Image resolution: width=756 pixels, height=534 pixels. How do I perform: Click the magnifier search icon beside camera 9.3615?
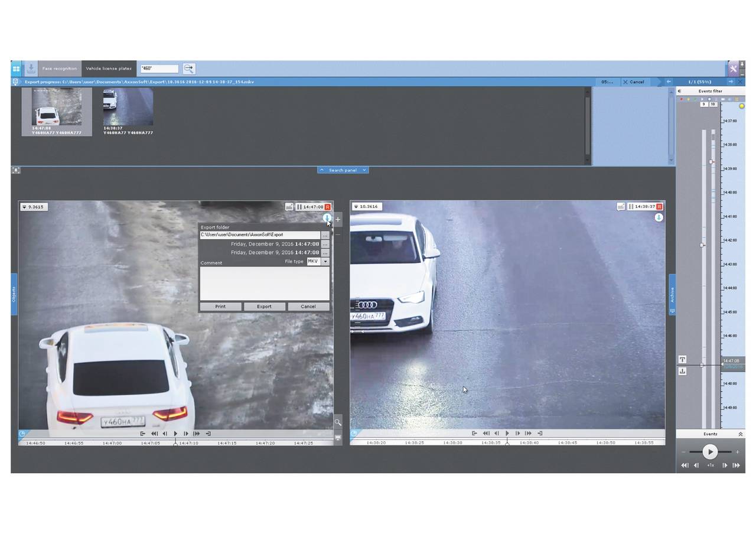coord(338,422)
